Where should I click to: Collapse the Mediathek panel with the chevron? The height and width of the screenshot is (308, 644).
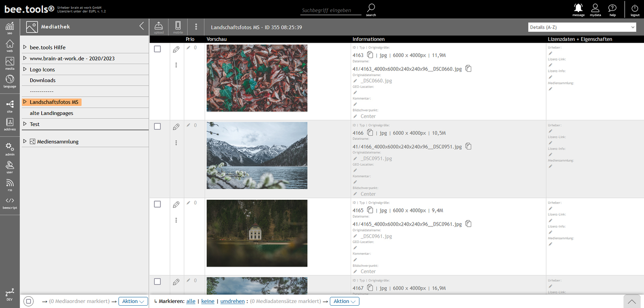pos(142,26)
